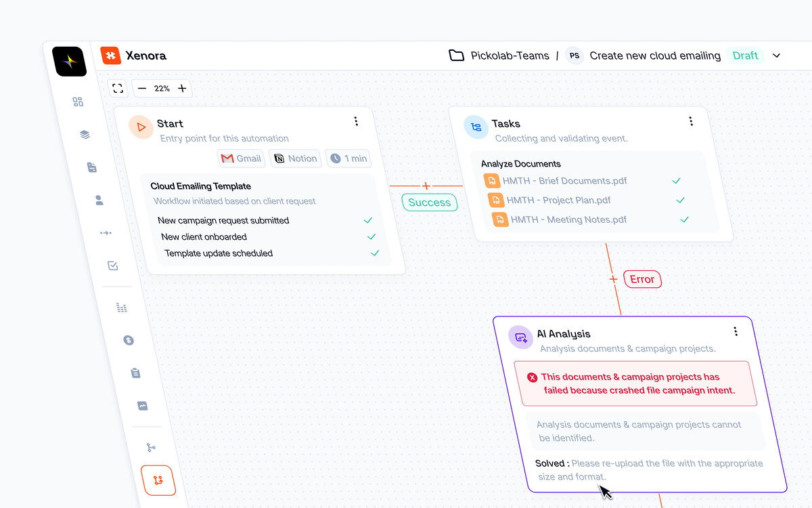The height and width of the screenshot is (508, 812).
Task: Select the stacked layers icon in sidebar
Action: 85,134
